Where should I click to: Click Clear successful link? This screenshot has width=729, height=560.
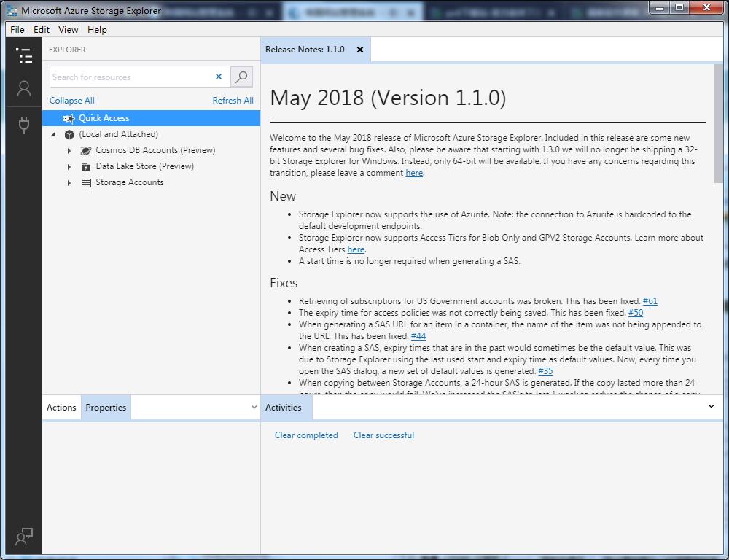[x=383, y=435]
